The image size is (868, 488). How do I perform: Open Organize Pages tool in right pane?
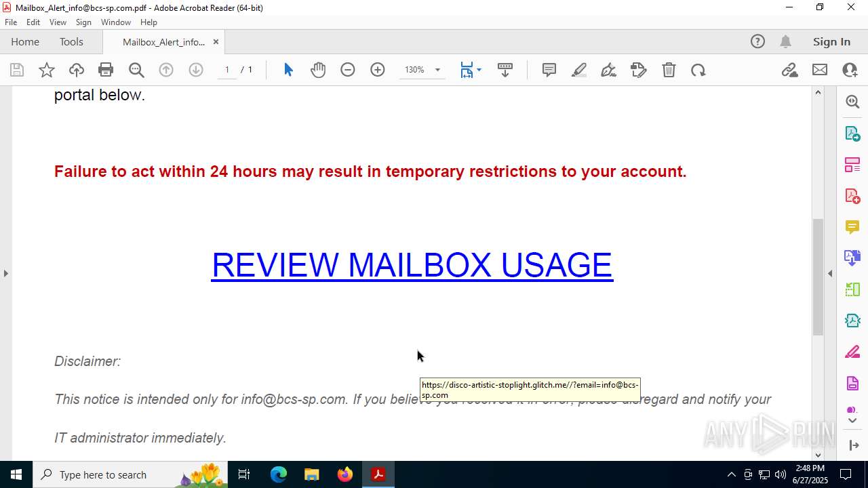click(852, 165)
